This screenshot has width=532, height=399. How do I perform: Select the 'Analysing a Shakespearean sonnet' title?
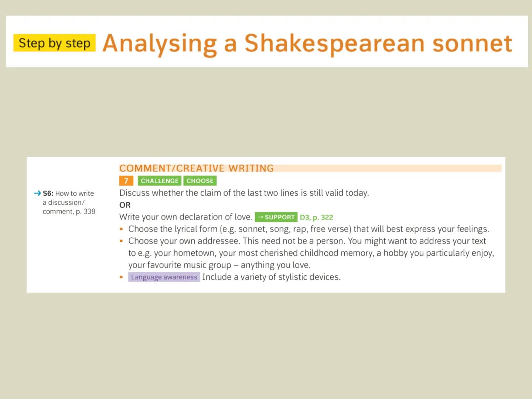click(x=307, y=44)
